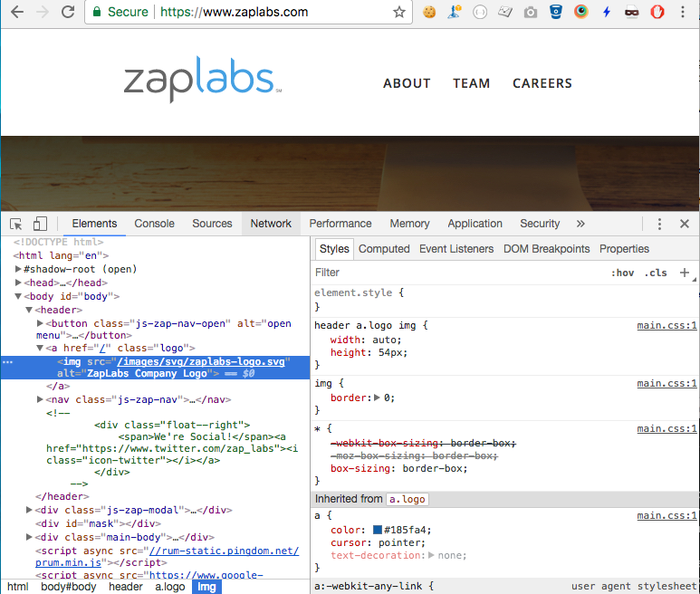
Task: Click the blue lightning bolt extension
Action: tap(606, 12)
